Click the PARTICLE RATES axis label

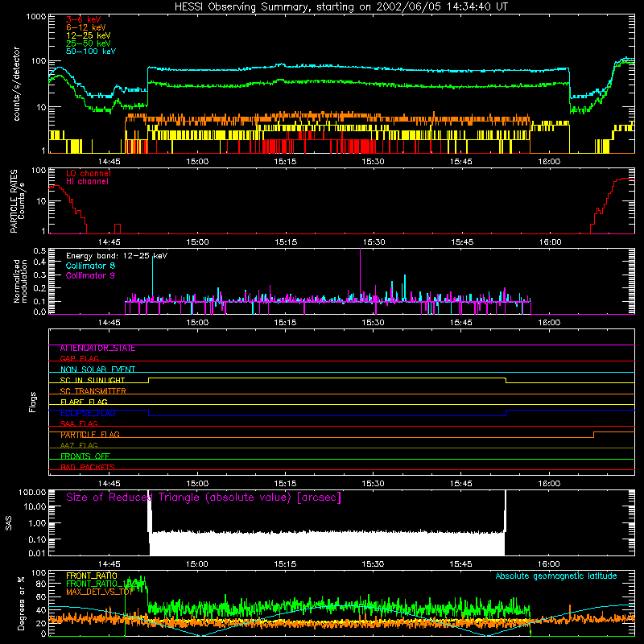tap(14, 201)
